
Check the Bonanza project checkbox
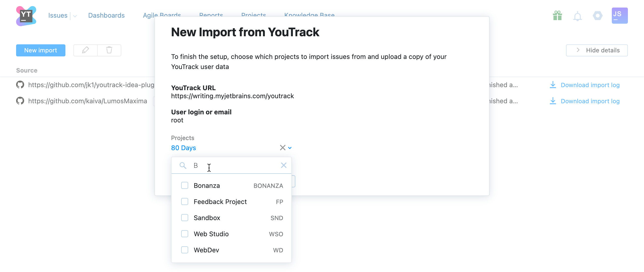coord(185,186)
